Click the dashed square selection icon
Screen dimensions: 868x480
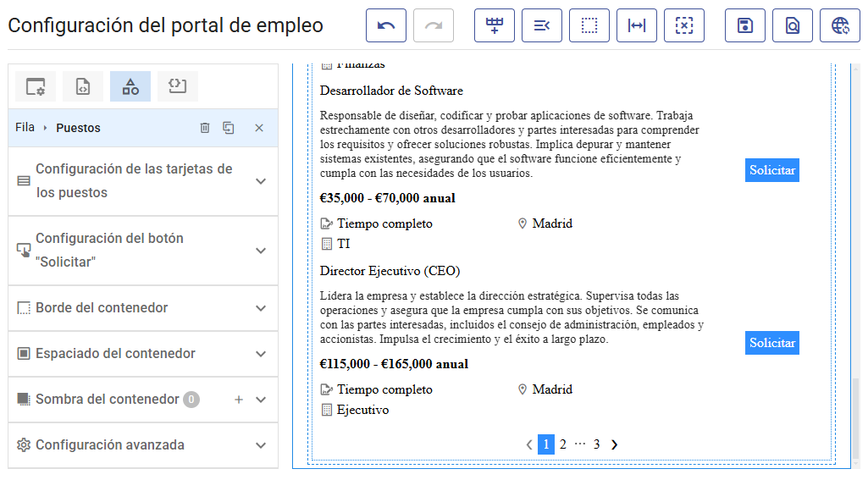click(x=589, y=25)
